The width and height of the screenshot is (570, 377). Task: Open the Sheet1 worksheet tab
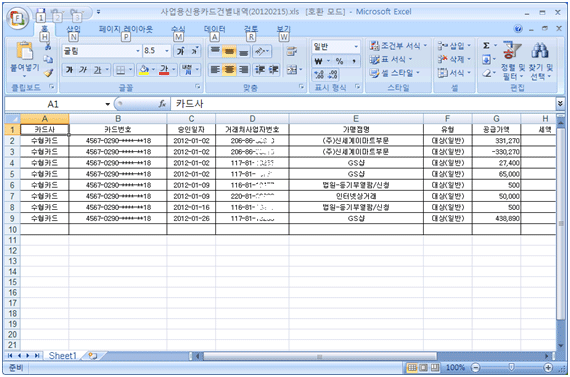tap(63, 356)
